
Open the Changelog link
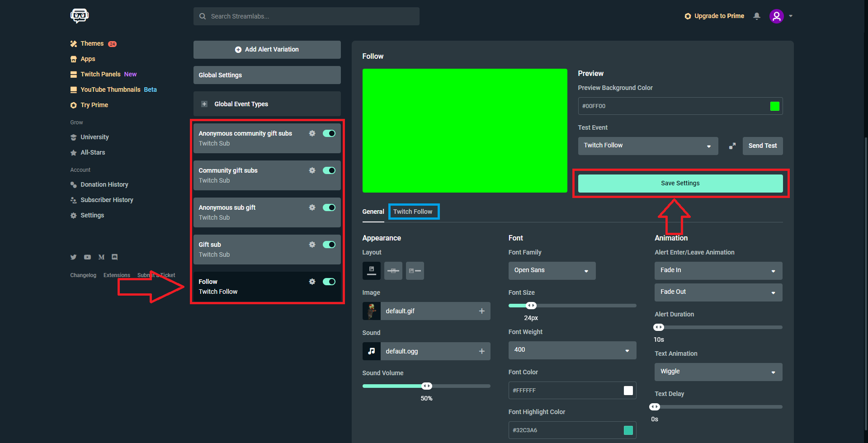[83, 275]
